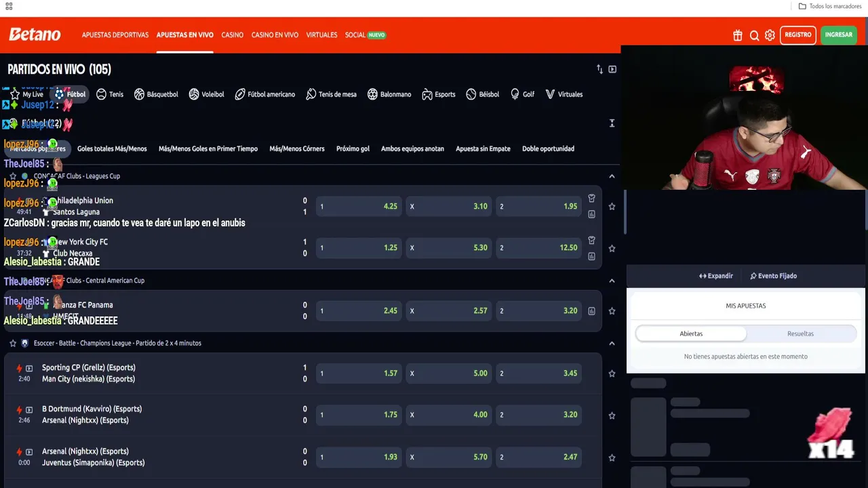Switch to Ambos equipos anotan market

click(x=412, y=149)
